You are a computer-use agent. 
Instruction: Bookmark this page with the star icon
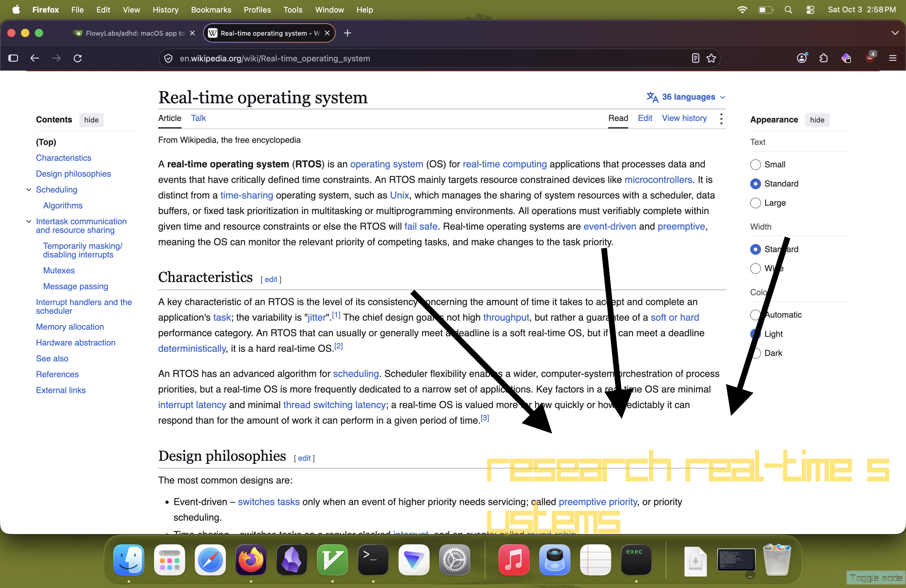click(711, 58)
